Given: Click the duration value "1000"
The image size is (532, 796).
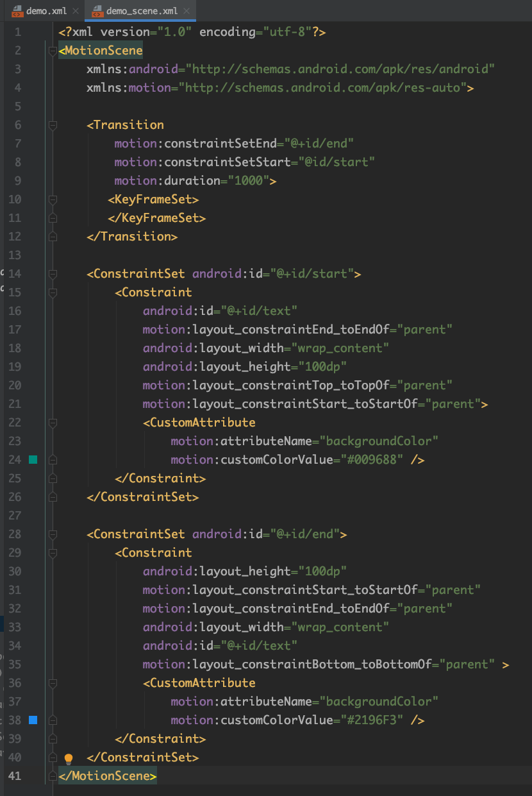Looking at the screenshot, I should [249, 180].
